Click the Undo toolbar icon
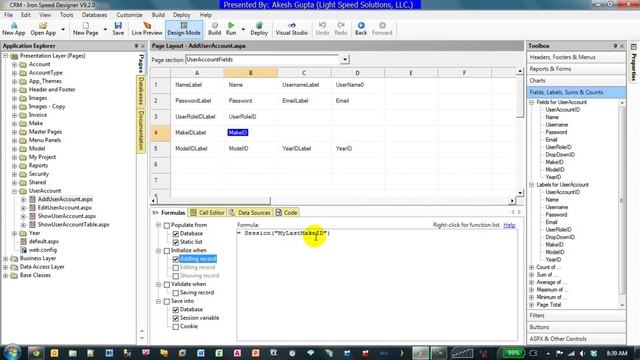 (x=322, y=29)
